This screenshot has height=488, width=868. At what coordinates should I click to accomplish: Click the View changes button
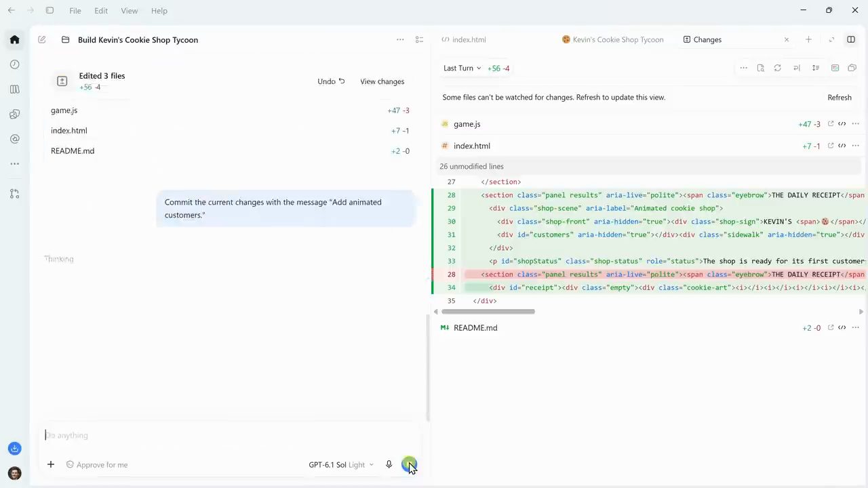[x=382, y=81]
